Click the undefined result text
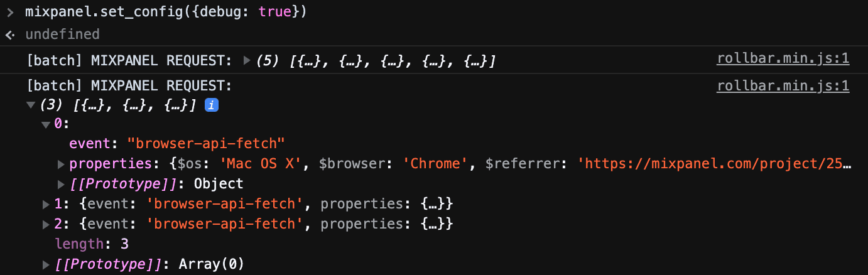This screenshot has width=868, height=275. pyautogui.click(x=62, y=34)
